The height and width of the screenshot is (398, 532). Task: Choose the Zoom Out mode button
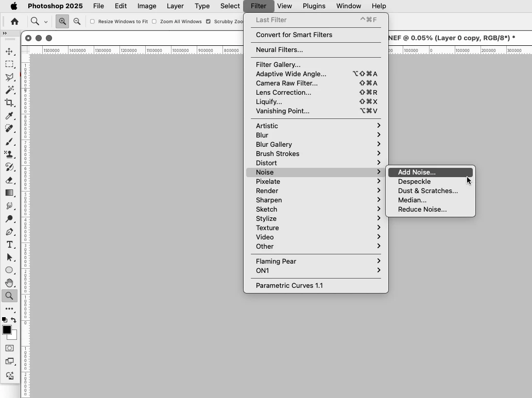pos(77,22)
